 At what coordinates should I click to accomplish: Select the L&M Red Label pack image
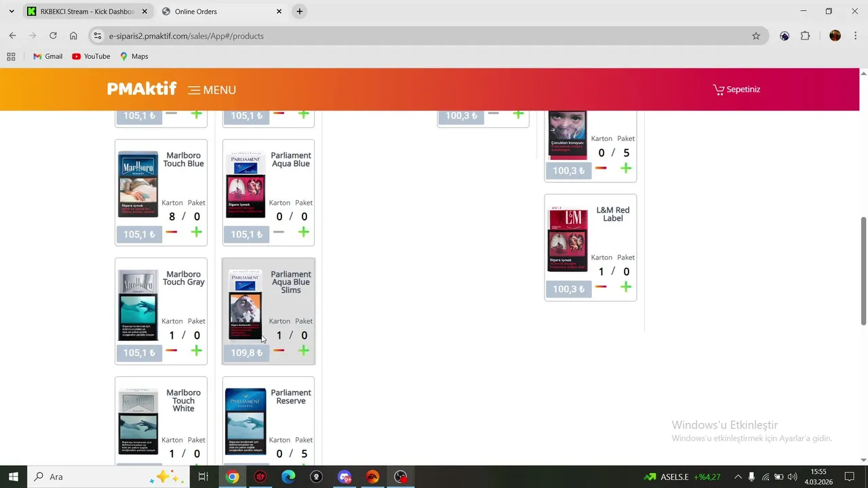[x=568, y=240]
